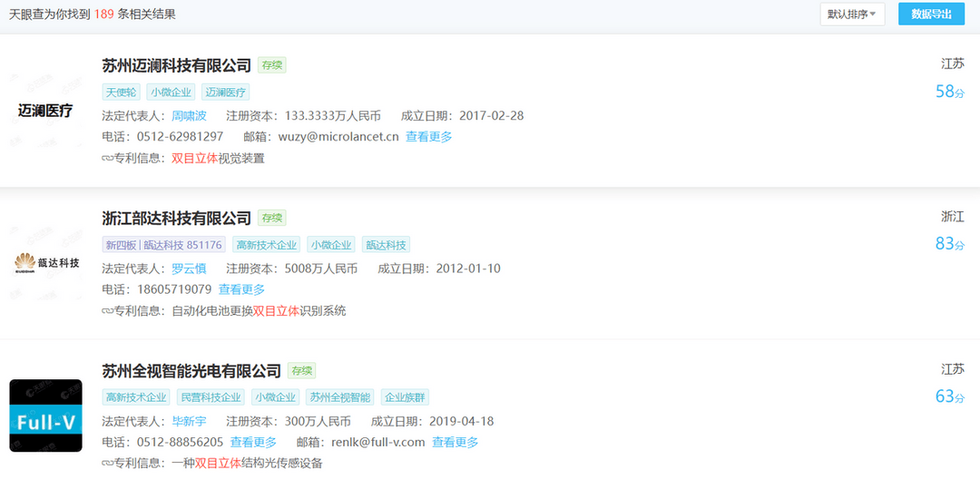980x479 pixels.
Task: Open 苏州全视智能光电有限公司 company page
Action: pos(191,371)
